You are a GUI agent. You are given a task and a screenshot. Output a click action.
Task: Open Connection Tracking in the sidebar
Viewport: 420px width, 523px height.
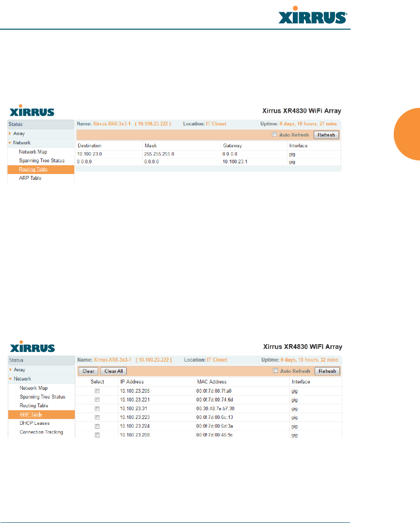[41, 432]
